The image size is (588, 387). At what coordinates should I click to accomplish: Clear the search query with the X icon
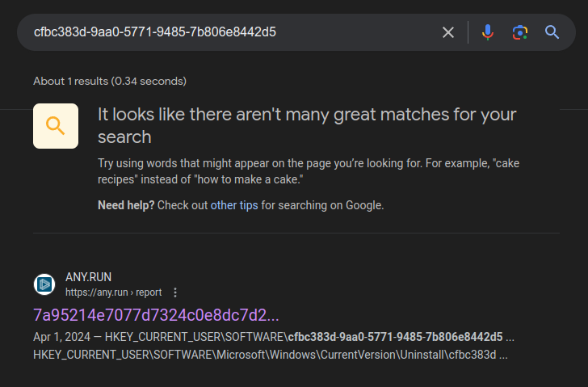pos(448,32)
